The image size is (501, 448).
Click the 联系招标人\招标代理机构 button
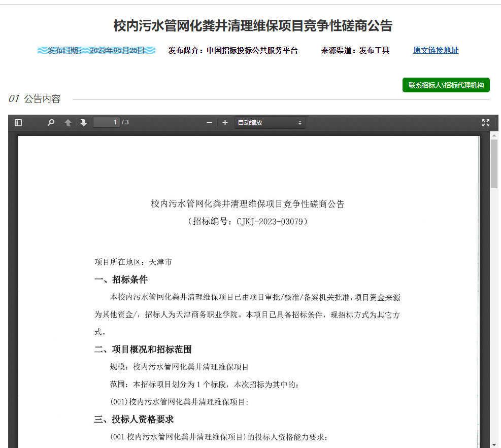click(446, 85)
